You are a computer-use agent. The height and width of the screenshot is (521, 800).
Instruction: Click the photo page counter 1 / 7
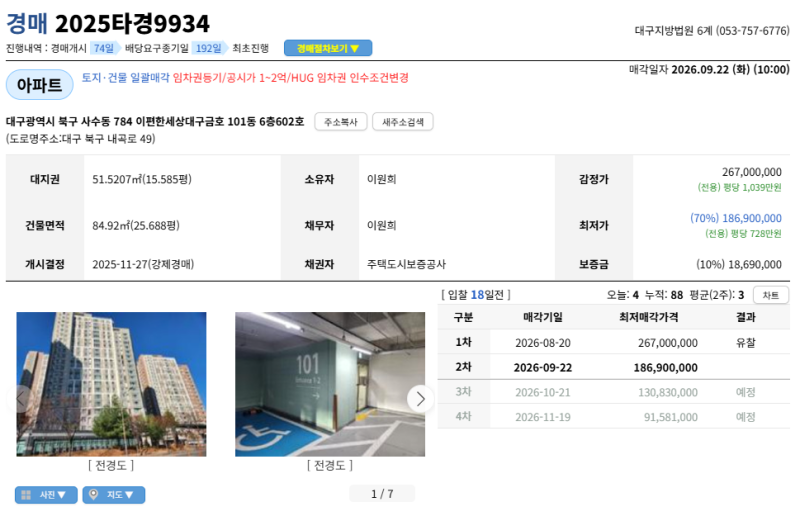(x=382, y=494)
